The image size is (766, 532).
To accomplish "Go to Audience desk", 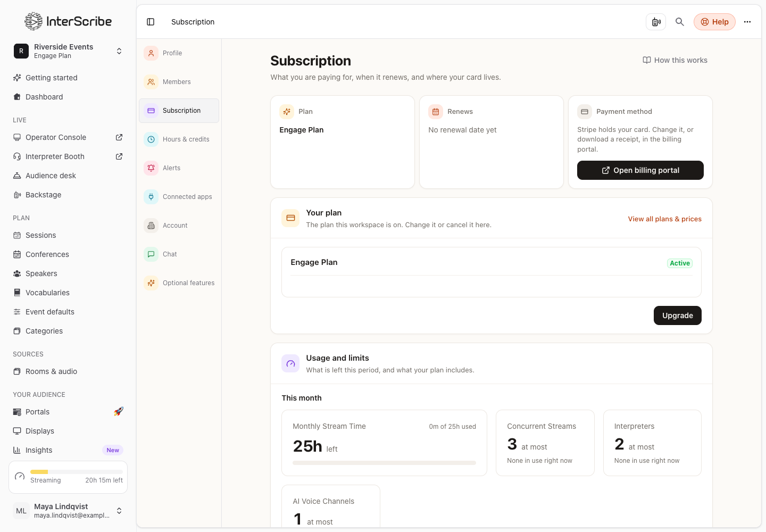I will [x=68, y=176].
